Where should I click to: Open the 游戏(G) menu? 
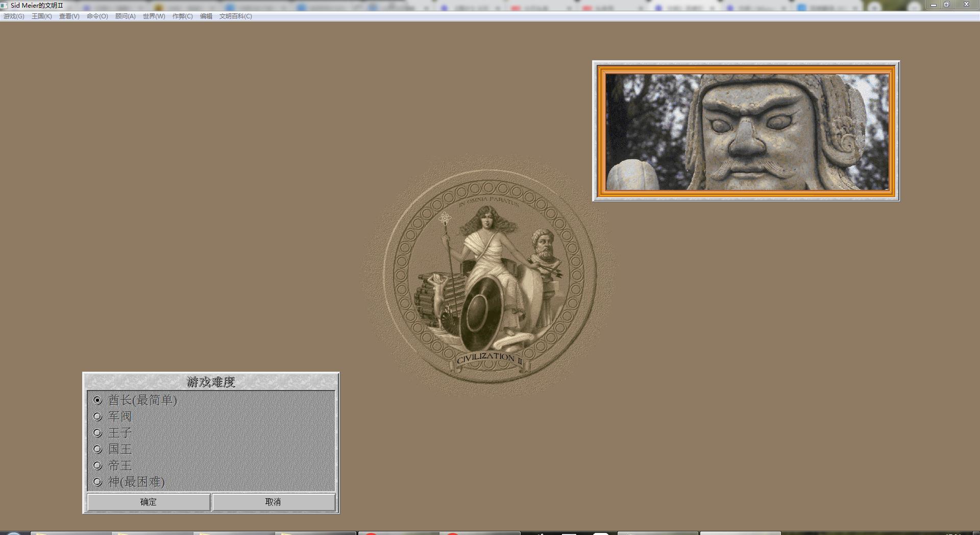14,16
